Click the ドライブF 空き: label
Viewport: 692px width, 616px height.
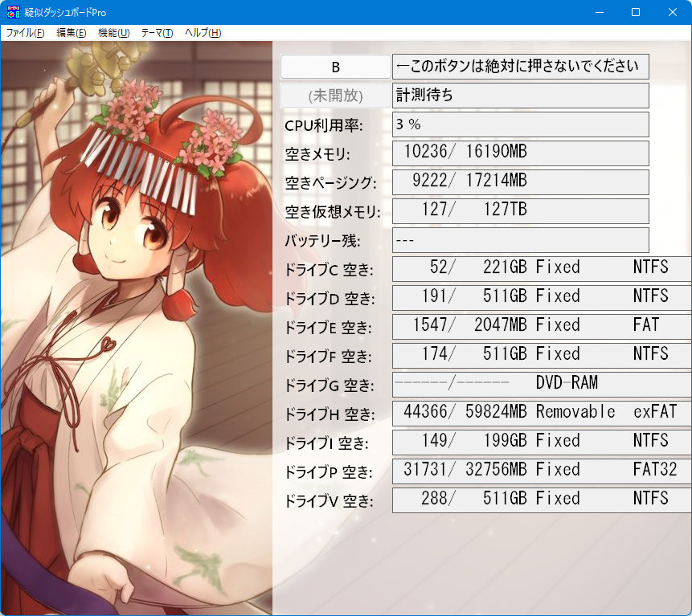coord(328,357)
